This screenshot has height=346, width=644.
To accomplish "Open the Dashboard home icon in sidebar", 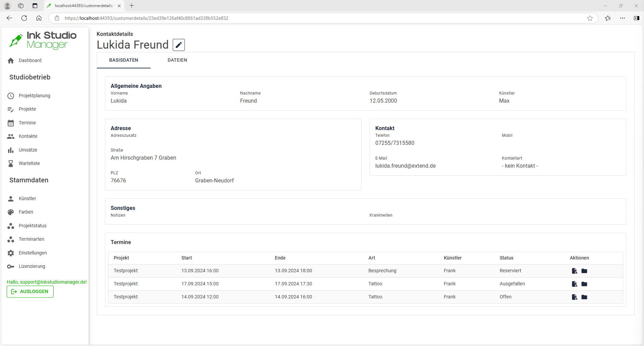I will (11, 61).
